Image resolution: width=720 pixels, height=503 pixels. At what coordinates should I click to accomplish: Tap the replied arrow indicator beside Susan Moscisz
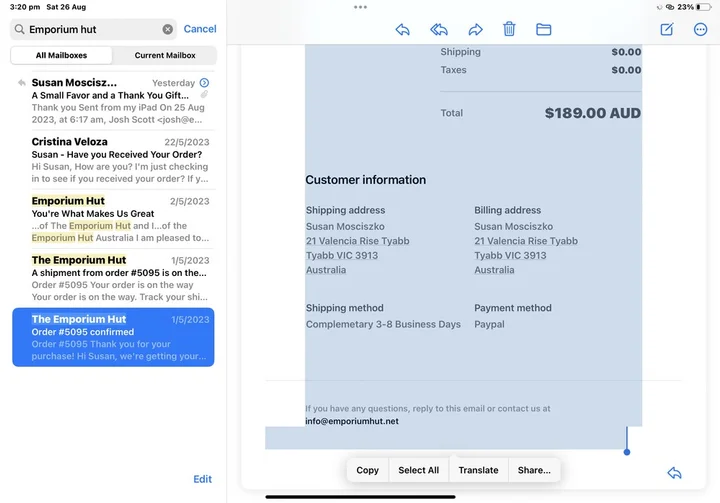coord(22,83)
